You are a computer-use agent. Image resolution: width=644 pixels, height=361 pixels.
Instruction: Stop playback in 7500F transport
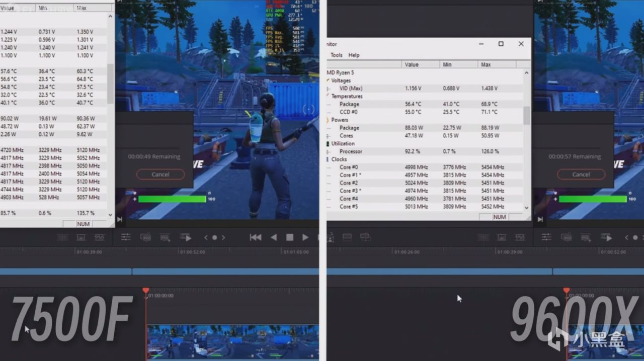pyautogui.click(x=290, y=237)
